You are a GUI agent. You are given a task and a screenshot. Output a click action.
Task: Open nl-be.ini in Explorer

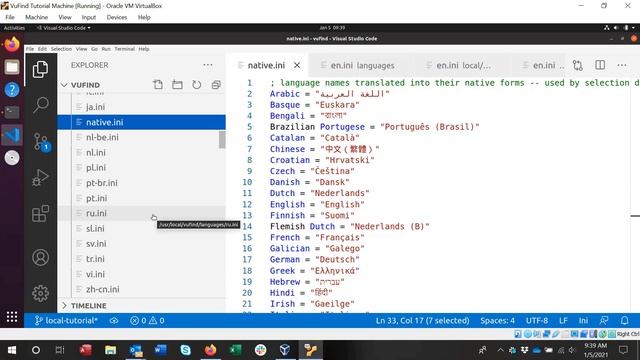[x=141, y=137]
